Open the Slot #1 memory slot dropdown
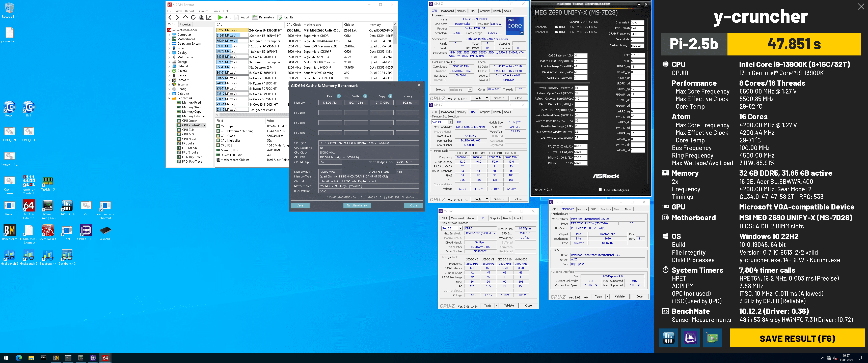This screenshot has height=363, width=868. 450,122
